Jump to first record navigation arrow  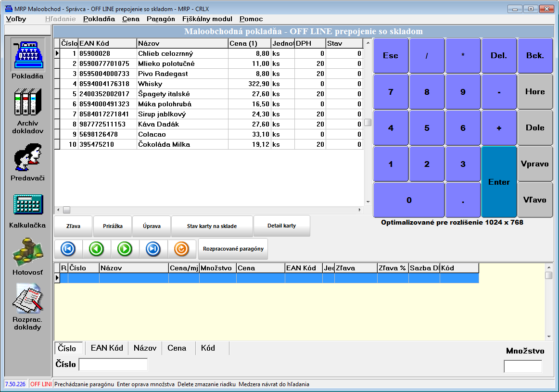[68, 249]
